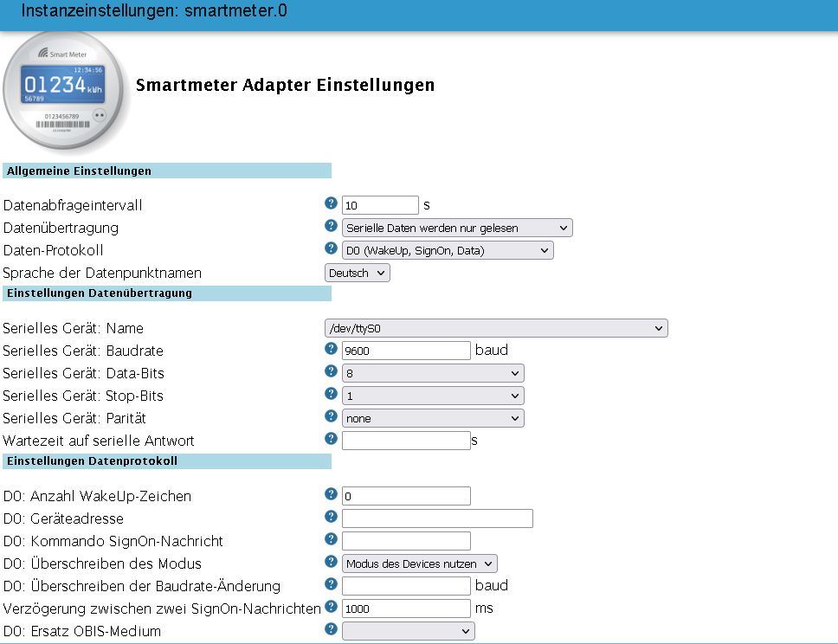This screenshot has height=644, width=838.
Task: Click the 'Daten-Protokoll' label
Action: coord(54,250)
